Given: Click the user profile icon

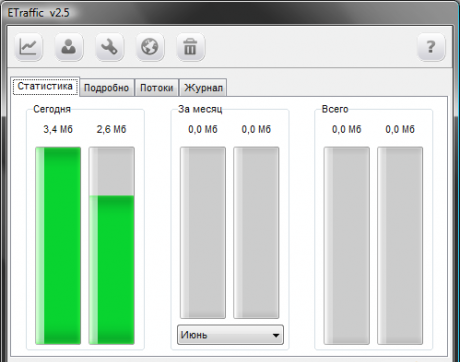Looking at the screenshot, I should point(69,47).
